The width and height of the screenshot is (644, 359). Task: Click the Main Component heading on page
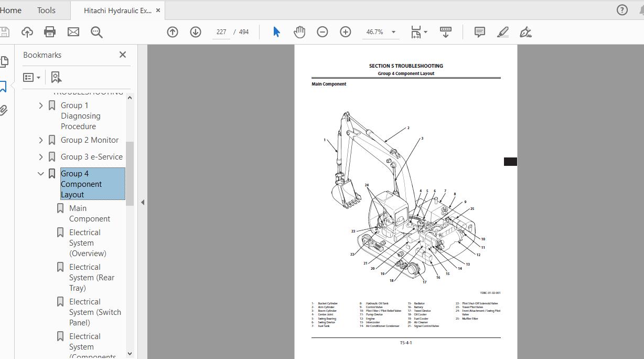(x=329, y=84)
